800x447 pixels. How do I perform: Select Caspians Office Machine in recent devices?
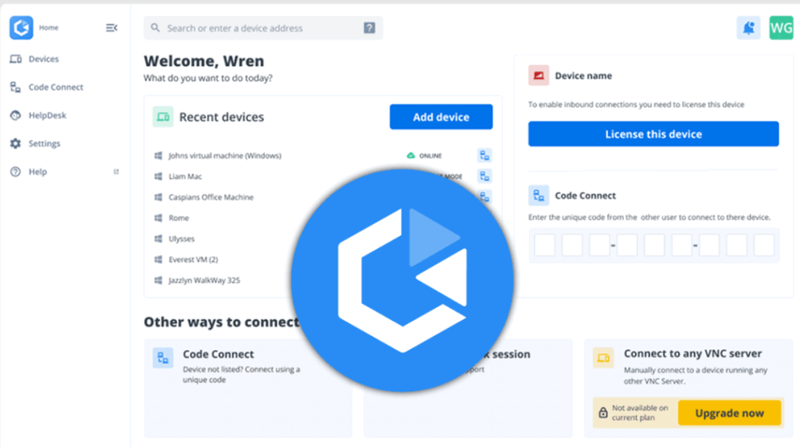point(211,197)
